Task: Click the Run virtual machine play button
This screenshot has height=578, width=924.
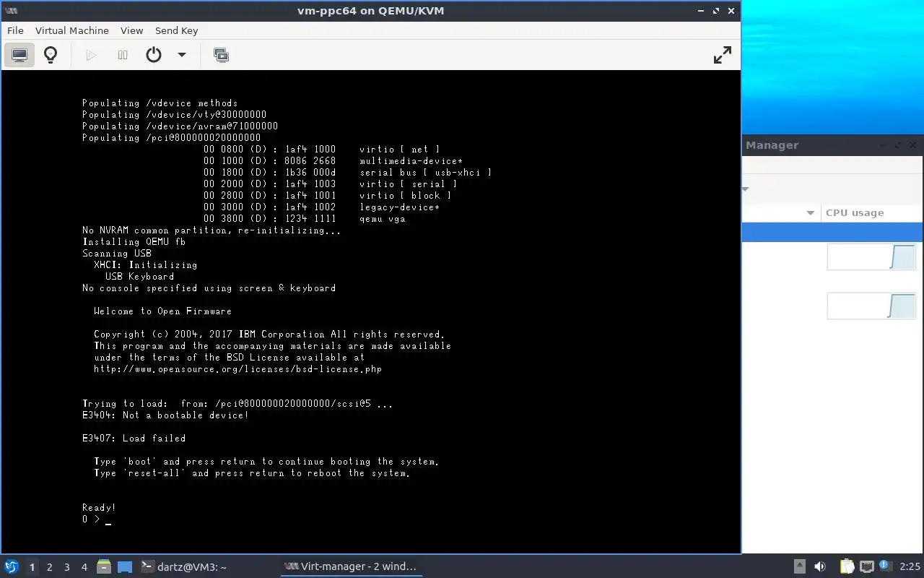Action: [x=91, y=55]
